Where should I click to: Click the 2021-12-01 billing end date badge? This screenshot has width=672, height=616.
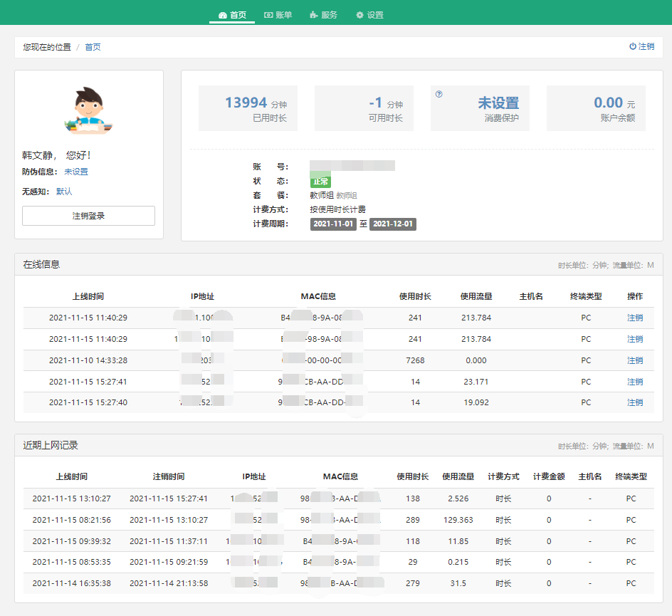click(x=392, y=224)
